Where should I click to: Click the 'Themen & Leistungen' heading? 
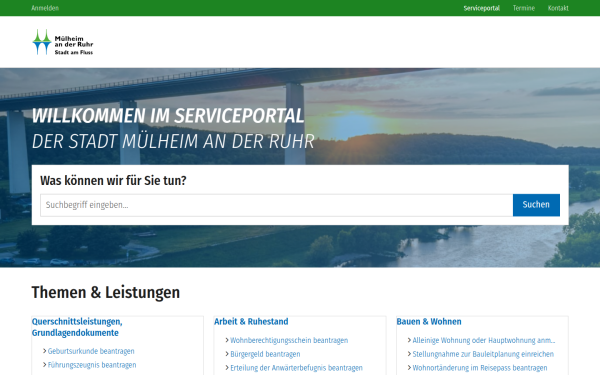[106, 292]
